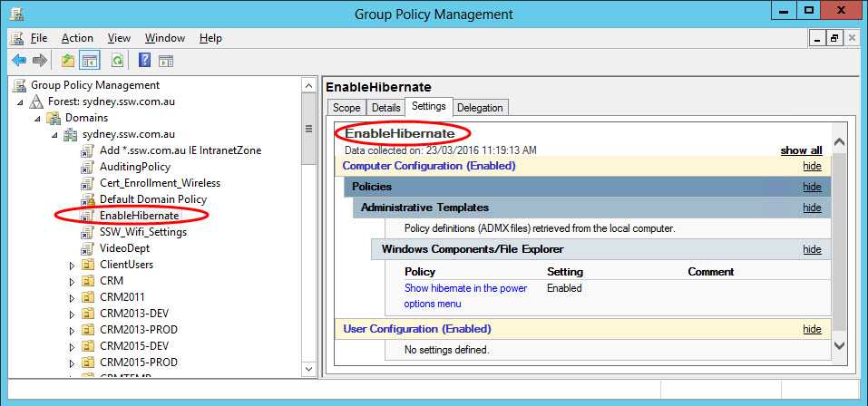
Task: Toggle the Show/Hide Action Pane icon
Action: click(166, 61)
